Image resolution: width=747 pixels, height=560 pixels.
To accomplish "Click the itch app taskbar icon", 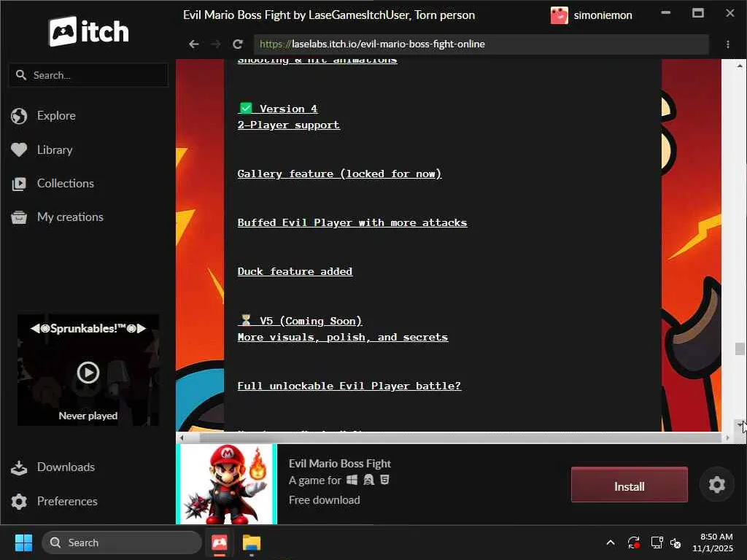I will (x=220, y=542).
